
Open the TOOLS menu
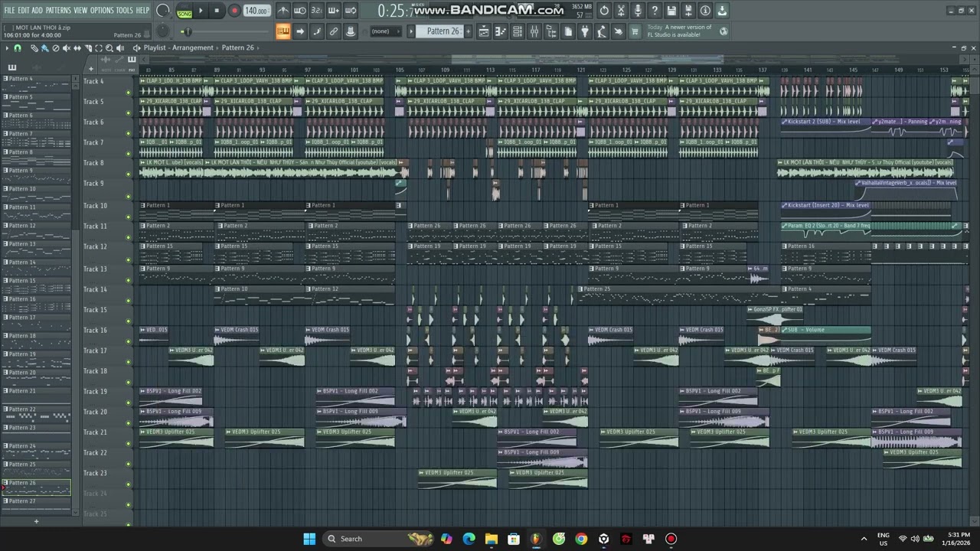tap(124, 11)
